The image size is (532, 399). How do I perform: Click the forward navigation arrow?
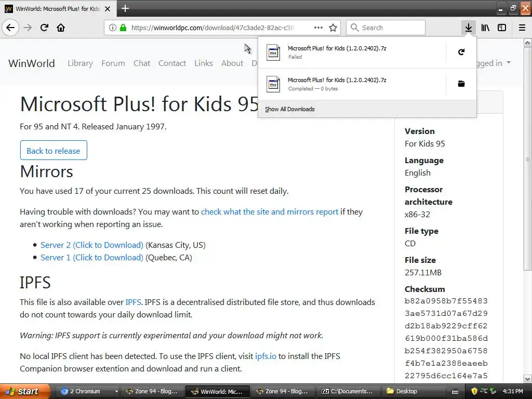point(28,28)
